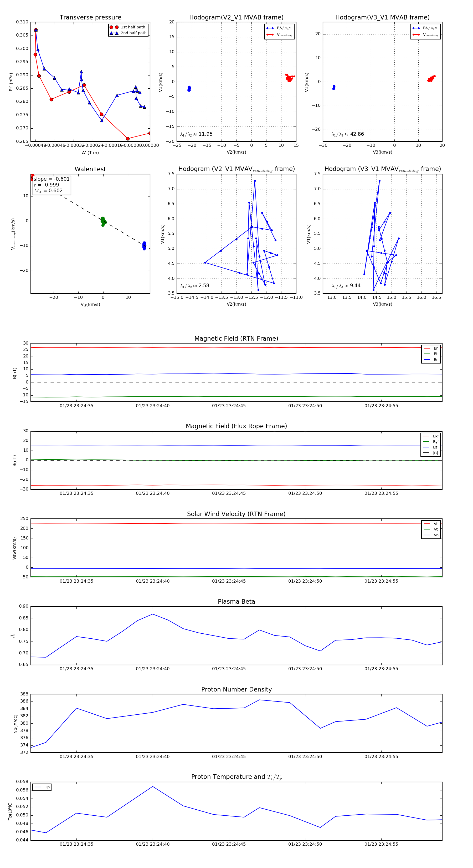Click the 'Plasma Beta' plot title
Screen dimensions: 473x868
[236, 602]
